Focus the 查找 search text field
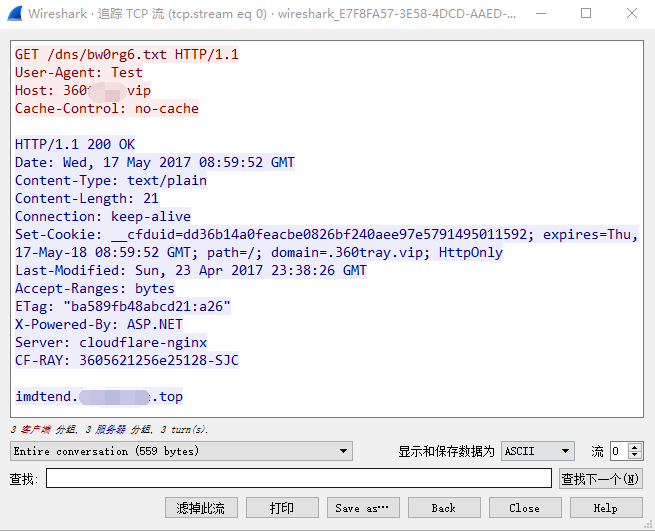 click(x=298, y=479)
